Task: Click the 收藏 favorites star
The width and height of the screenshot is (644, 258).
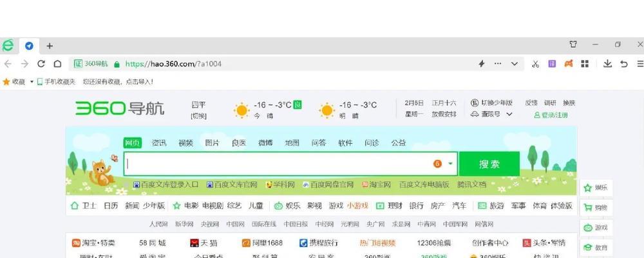Action: 6,82
